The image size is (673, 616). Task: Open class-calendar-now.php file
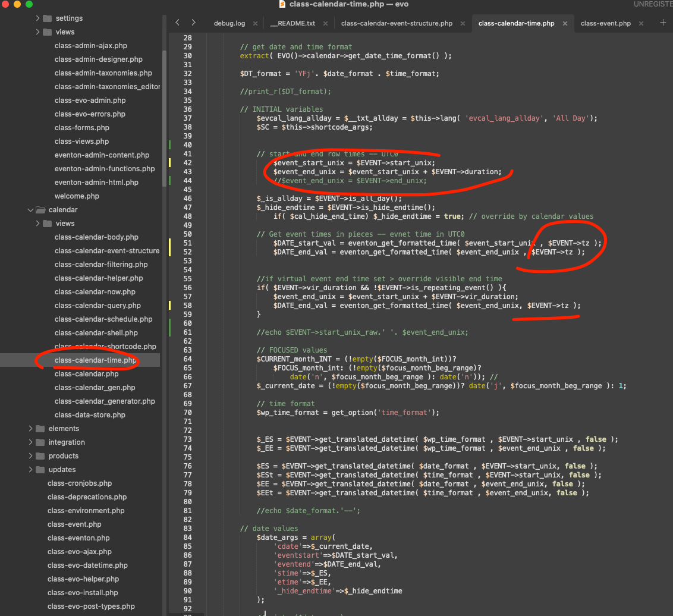[x=95, y=292]
